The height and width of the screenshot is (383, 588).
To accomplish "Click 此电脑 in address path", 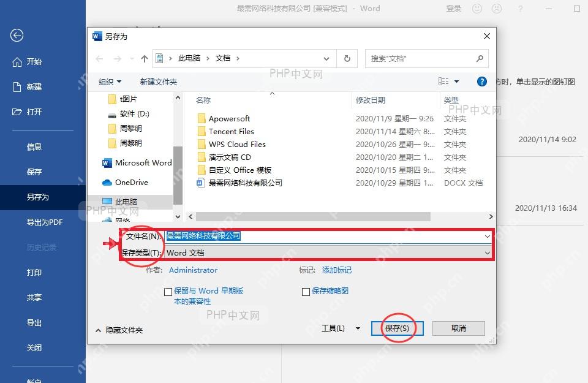I will [x=189, y=58].
